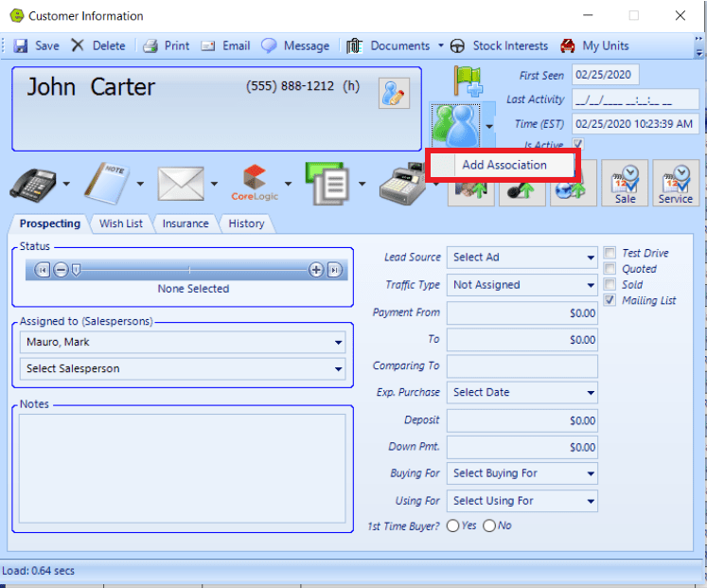Click the Last Activity date field

pos(635,99)
